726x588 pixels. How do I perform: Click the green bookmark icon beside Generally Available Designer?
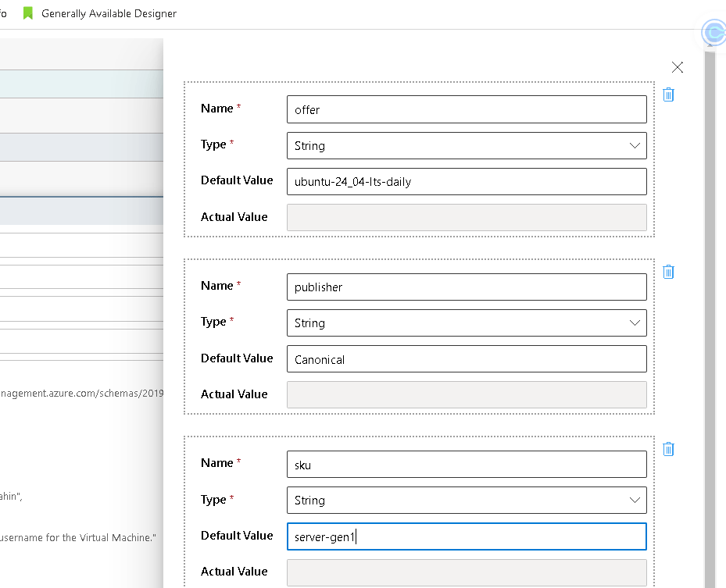coord(28,13)
